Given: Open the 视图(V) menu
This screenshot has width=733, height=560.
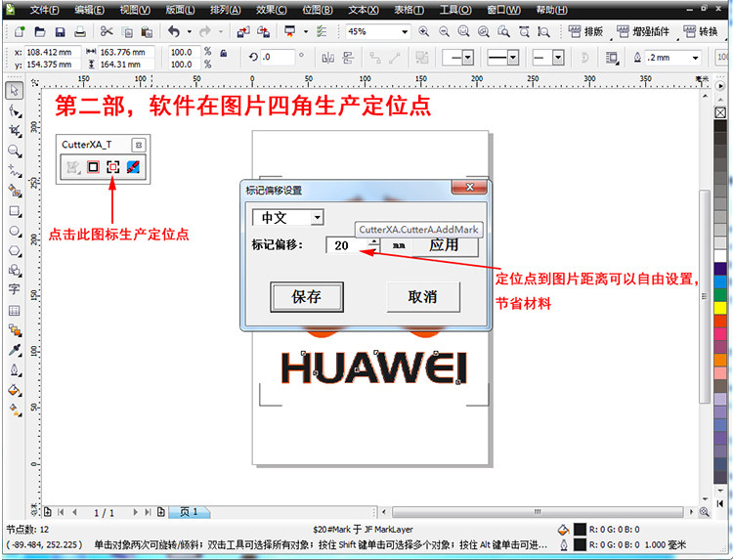Looking at the screenshot, I should [135, 10].
